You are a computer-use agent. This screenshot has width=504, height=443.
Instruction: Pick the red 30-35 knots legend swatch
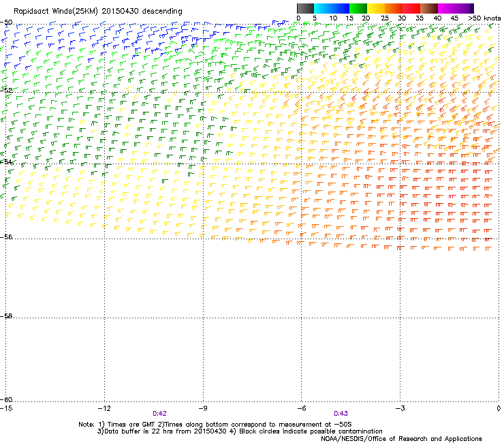411,8
